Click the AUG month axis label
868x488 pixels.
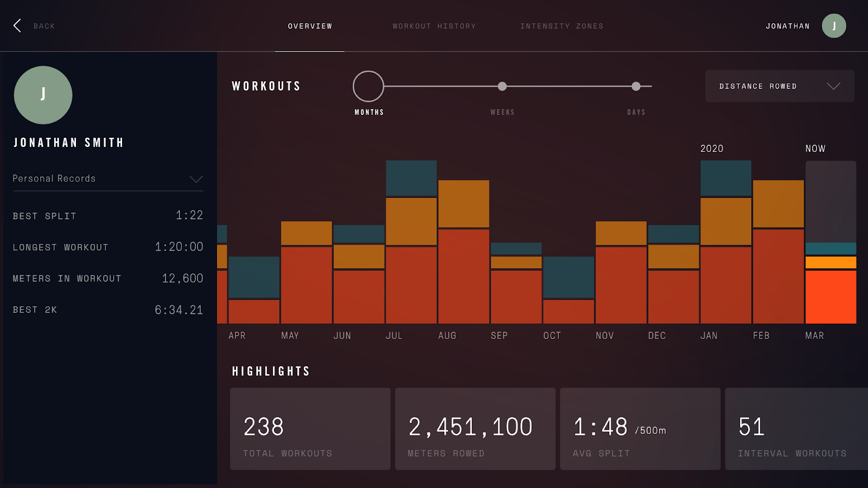pyautogui.click(x=448, y=336)
